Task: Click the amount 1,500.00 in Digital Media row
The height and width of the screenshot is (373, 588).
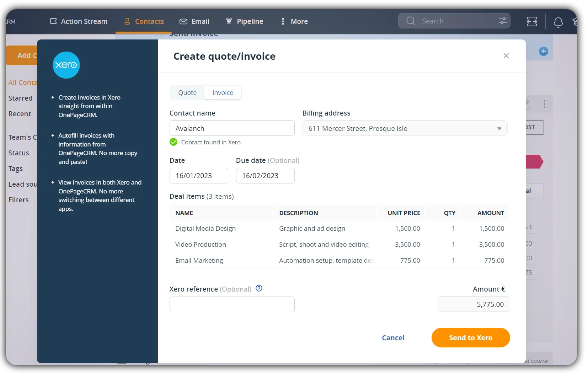Action: coord(491,228)
